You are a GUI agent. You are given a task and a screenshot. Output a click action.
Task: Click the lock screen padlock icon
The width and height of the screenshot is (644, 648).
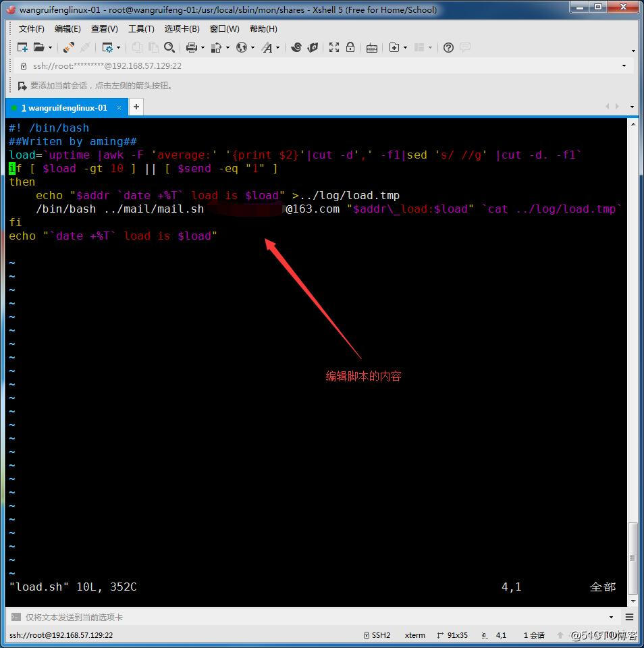pos(350,47)
